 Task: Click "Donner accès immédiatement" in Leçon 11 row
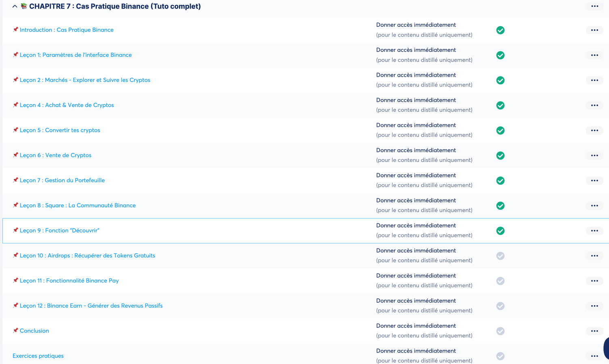pyautogui.click(x=416, y=276)
